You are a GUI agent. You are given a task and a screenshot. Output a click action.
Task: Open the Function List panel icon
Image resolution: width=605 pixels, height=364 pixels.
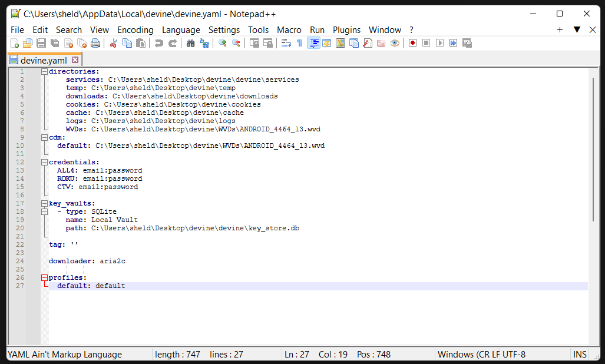368,43
